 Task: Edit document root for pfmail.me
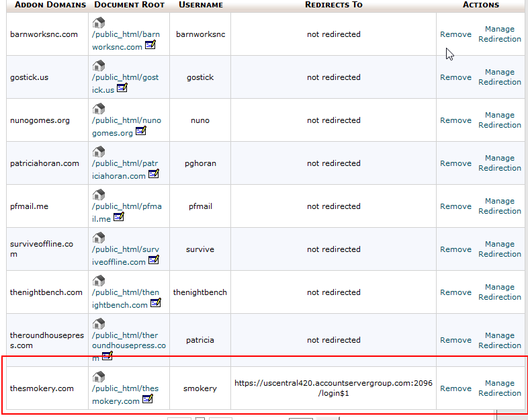[x=118, y=217]
